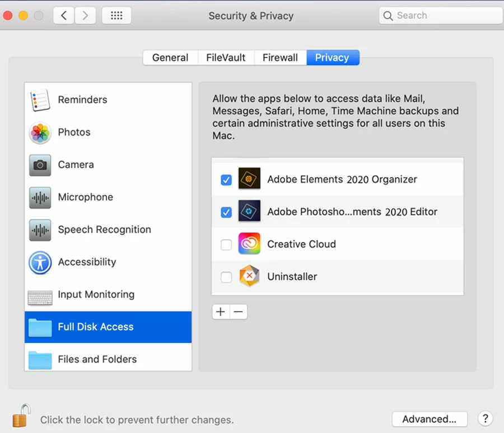Select Accessibility in the privacy list

108,262
